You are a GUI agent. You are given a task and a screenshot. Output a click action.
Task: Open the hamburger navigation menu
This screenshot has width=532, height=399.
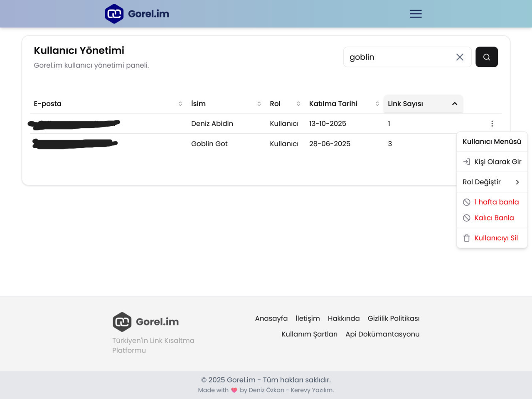click(x=415, y=13)
